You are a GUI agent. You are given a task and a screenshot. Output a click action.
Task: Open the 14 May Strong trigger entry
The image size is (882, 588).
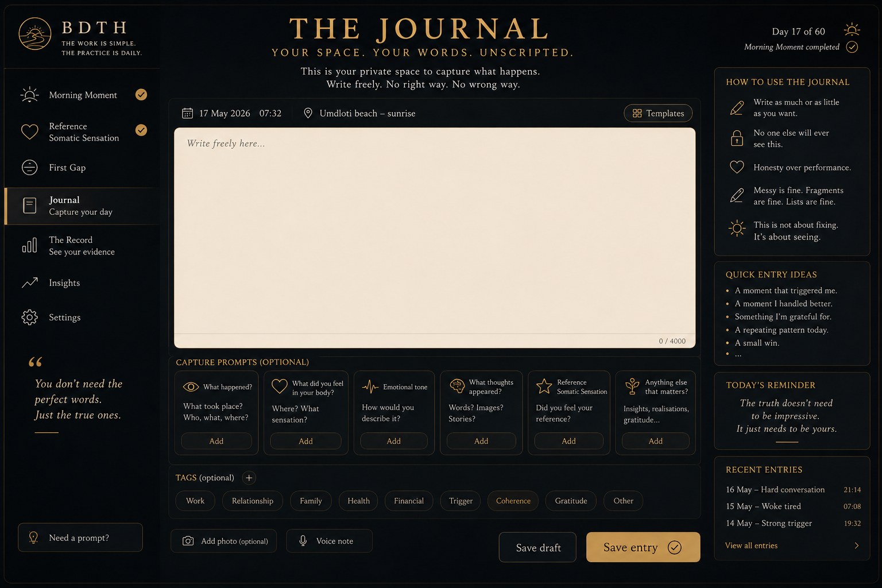coord(793,523)
